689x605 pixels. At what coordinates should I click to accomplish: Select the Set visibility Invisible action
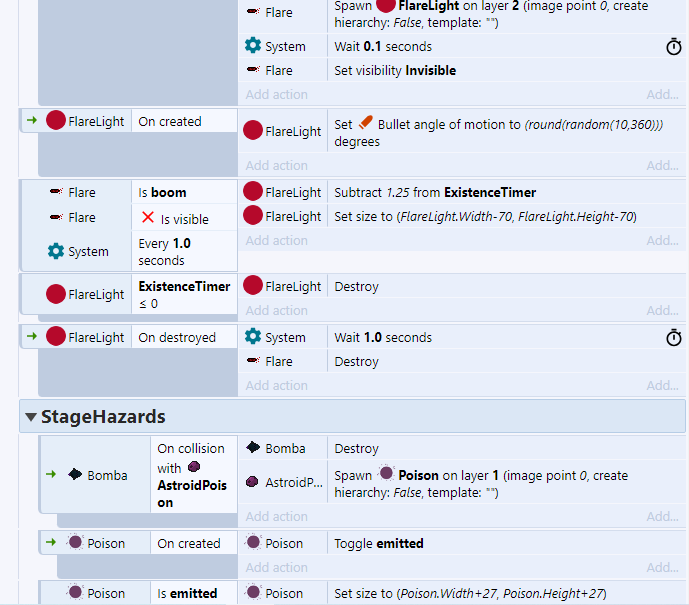pyautogui.click(x=395, y=71)
